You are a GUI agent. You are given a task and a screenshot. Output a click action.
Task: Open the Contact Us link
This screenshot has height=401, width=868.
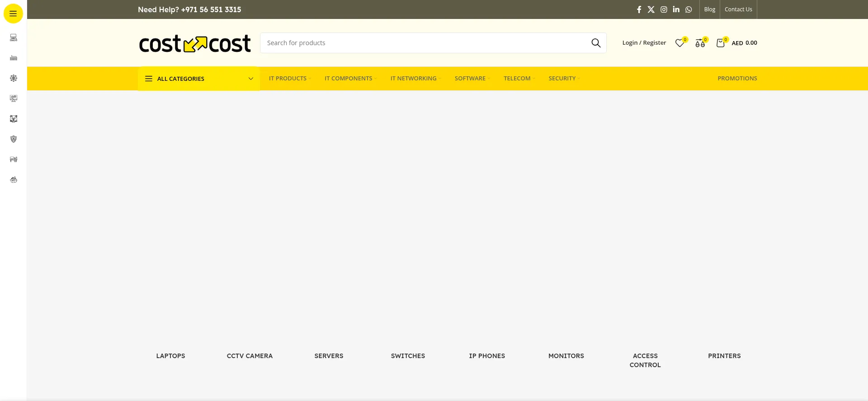coord(738,9)
